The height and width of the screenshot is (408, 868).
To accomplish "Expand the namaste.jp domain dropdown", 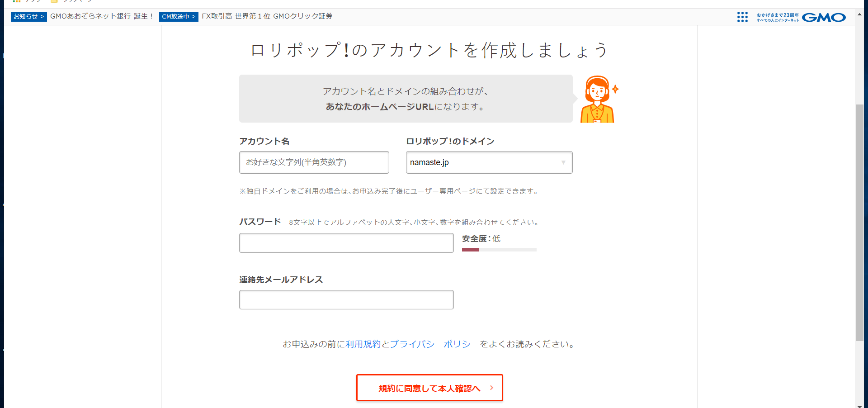I will pyautogui.click(x=489, y=162).
